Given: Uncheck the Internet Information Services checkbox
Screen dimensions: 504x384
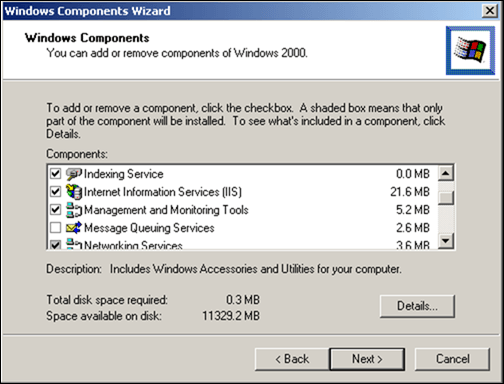Looking at the screenshot, I should (x=55, y=192).
